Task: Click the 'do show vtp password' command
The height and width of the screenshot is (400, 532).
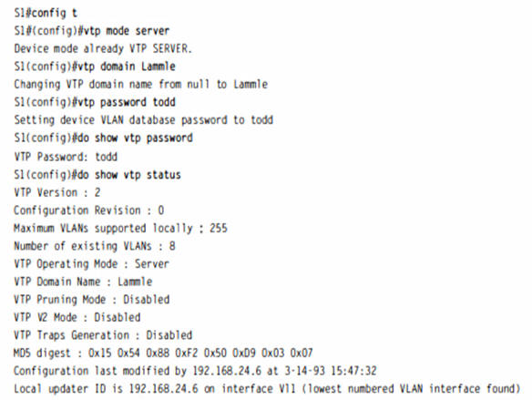Action: (x=135, y=138)
